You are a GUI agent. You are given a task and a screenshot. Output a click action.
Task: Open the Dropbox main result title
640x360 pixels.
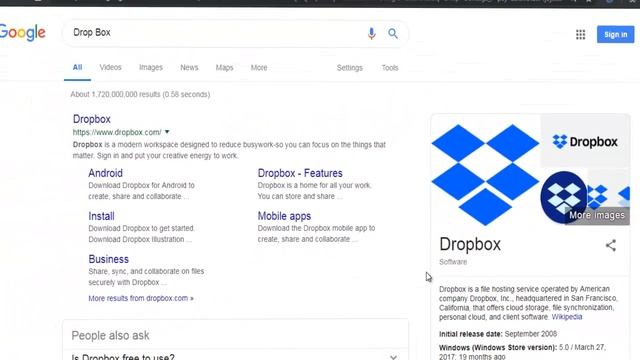tap(91, 119)
